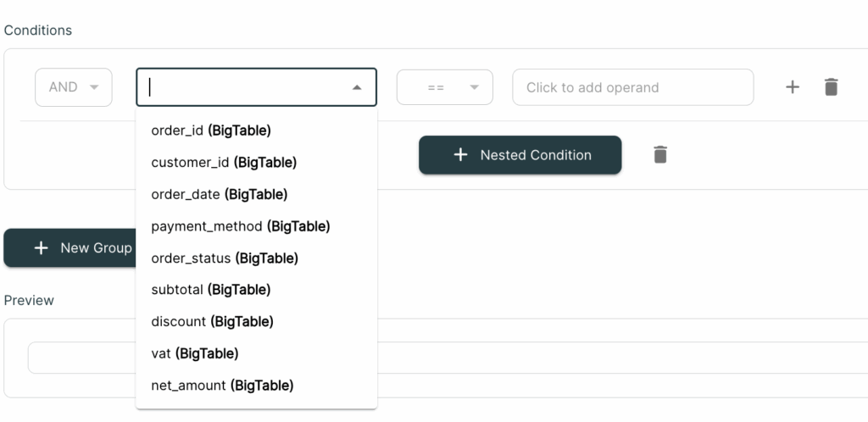Collapse the field list with arrow
The height and width of the screenshot is (422, 868).
357,87
